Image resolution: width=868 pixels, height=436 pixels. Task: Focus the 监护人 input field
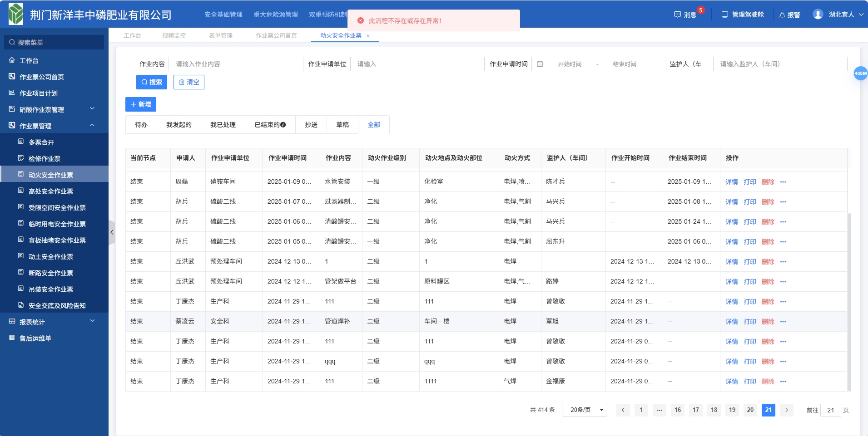click(780, 64)
